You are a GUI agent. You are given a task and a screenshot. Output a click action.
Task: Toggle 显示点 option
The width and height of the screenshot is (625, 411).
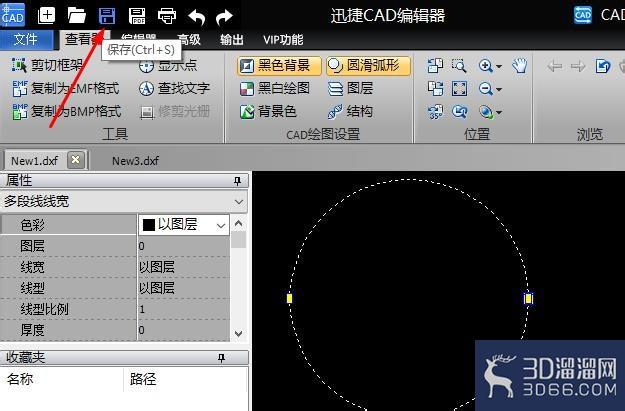tap(168, 65)
